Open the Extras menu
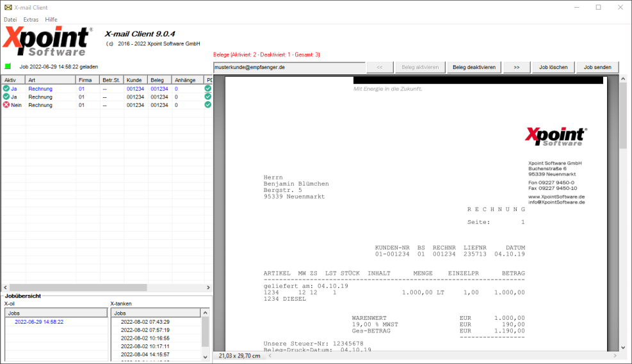 [x=31, y=19]
